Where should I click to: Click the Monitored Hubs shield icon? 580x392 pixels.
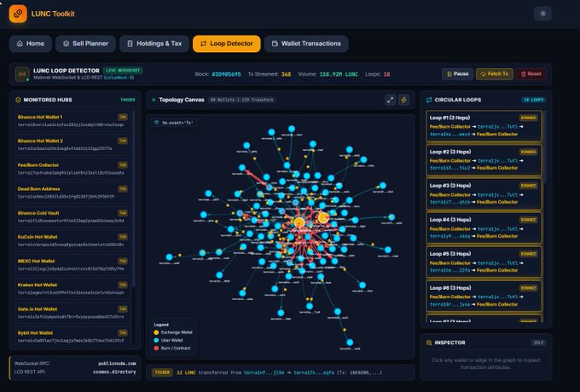pyautogui.click(x=18, y=100)
